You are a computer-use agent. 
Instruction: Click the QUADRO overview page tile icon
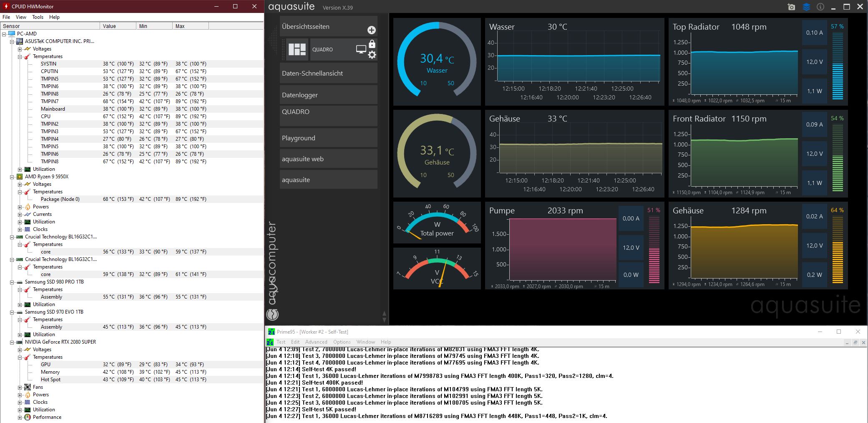point(297,49)
